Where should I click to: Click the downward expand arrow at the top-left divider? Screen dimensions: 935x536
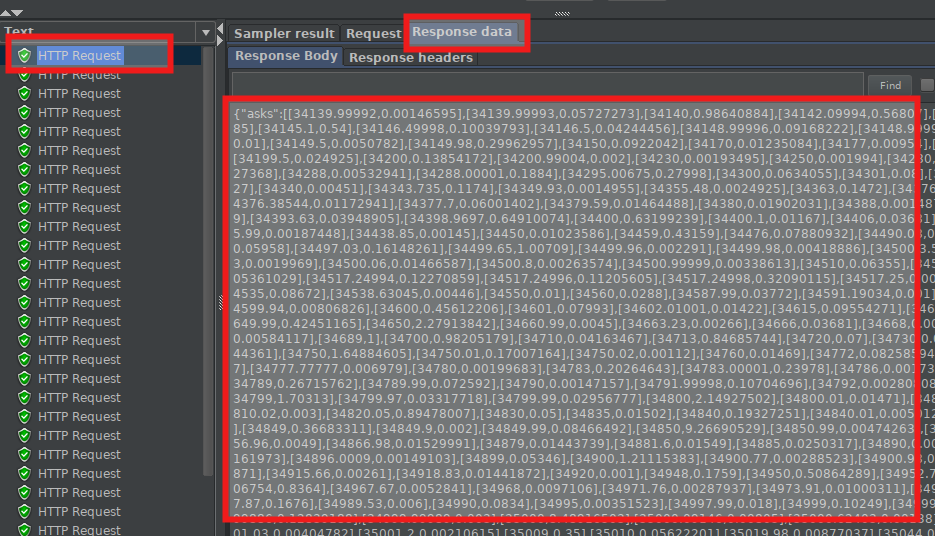click(x=17, y=12)
